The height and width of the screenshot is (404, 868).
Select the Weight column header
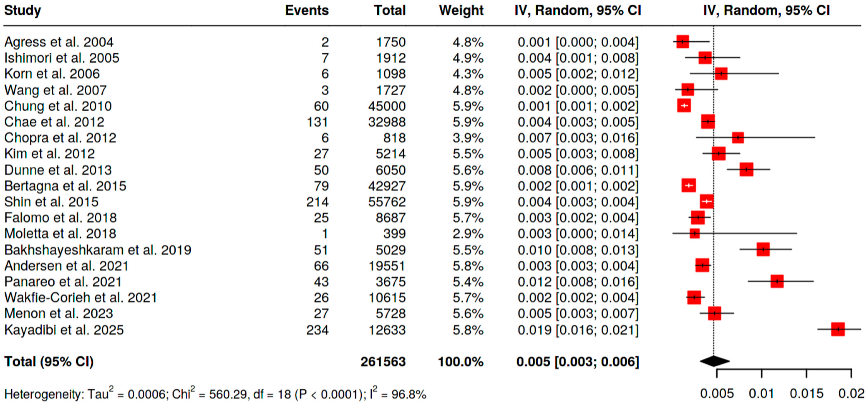click(x=461, y=10)
